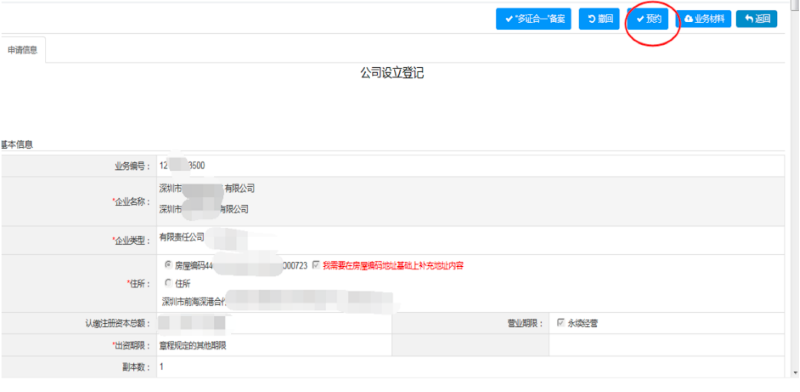The width and height of the screenshot is (800, 392).
Task: Click the "多证合一"备案 checkmark button
Action: (x=533, y=19)
